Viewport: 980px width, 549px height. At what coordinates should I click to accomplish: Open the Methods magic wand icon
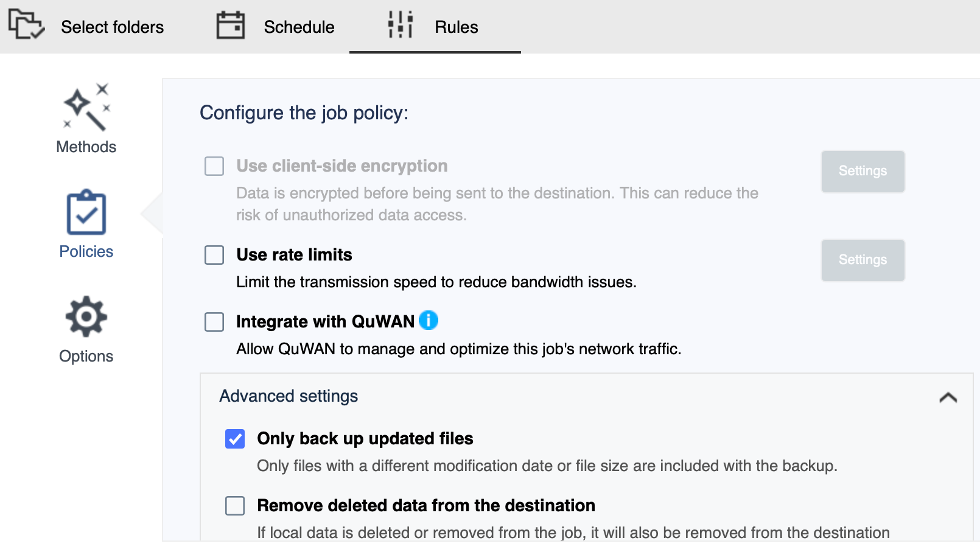coord(86,107)
